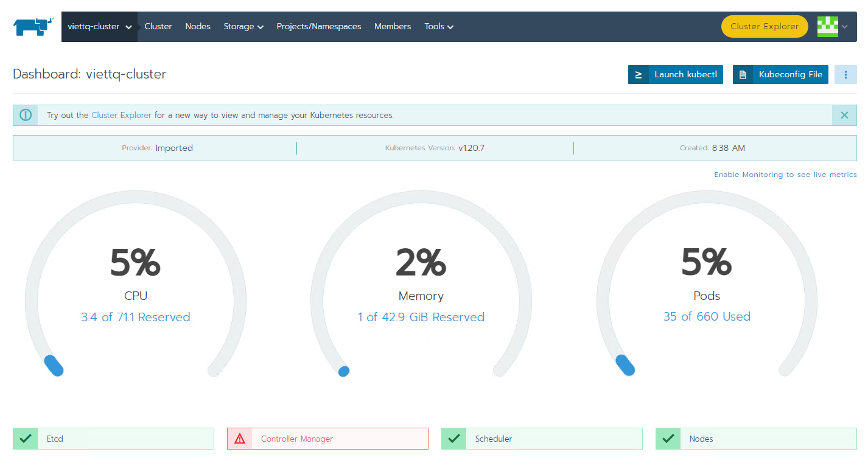Click the Controller Manager warning triangle icon
This screenshot has width=868, height=466.
point(240,439)
